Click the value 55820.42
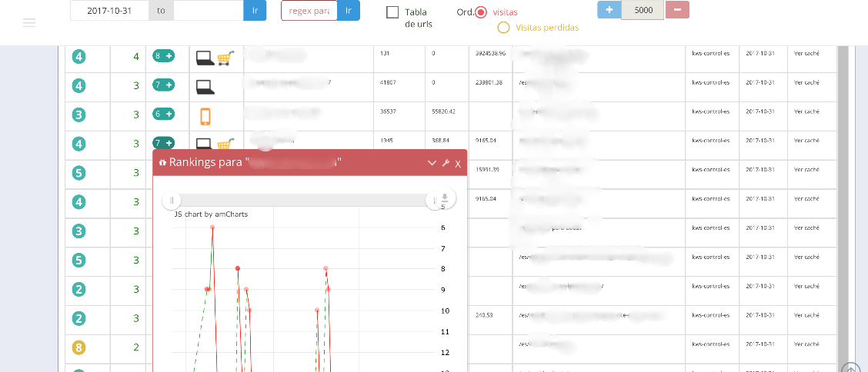The width and height of the screenshot is (868, 372). pyautogui.click(x=443, y=111)
